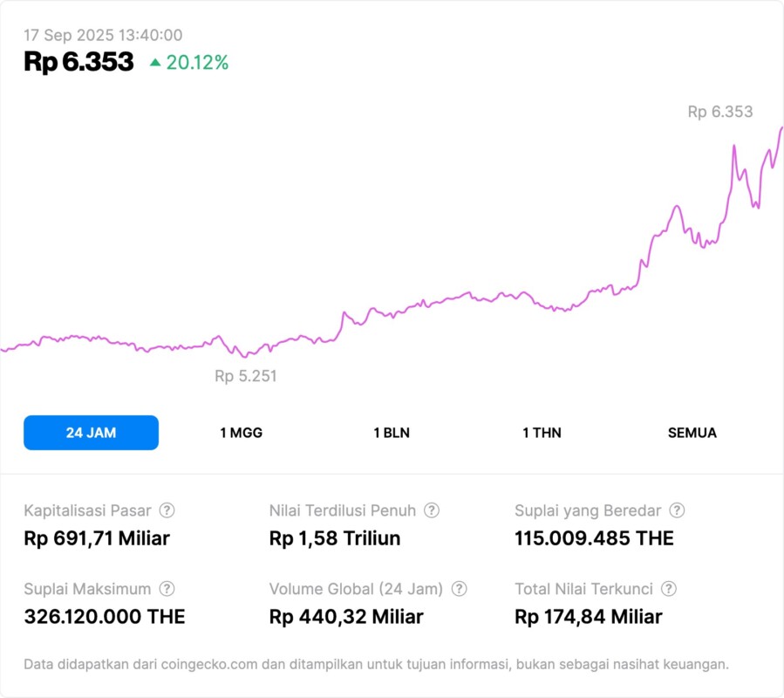Click help icon beside Kapitalisasi Pasar
Screen dimensions: 784x698
[x=167, y=510]
